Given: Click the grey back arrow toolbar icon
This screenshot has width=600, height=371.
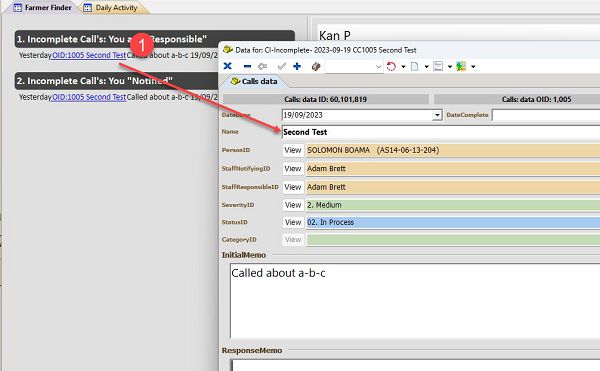Looking at the screenshot, I should tap(262, 67).
